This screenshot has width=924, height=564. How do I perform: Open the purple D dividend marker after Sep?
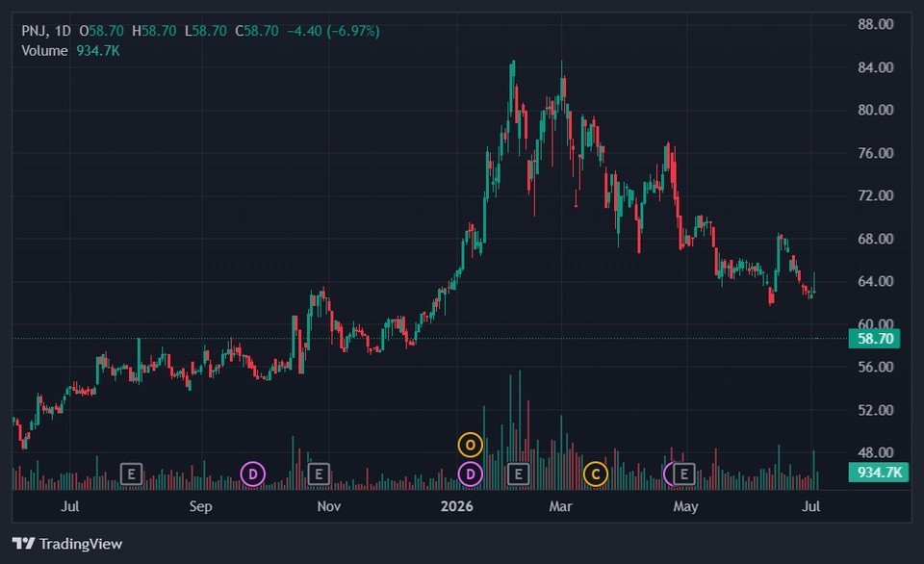(x=253, y=474)
